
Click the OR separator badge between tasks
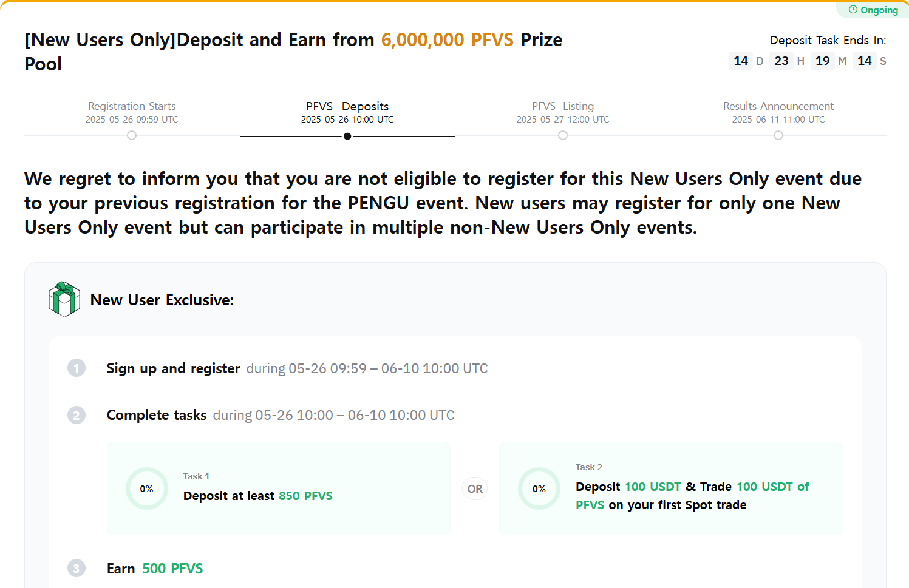(475, 488)
